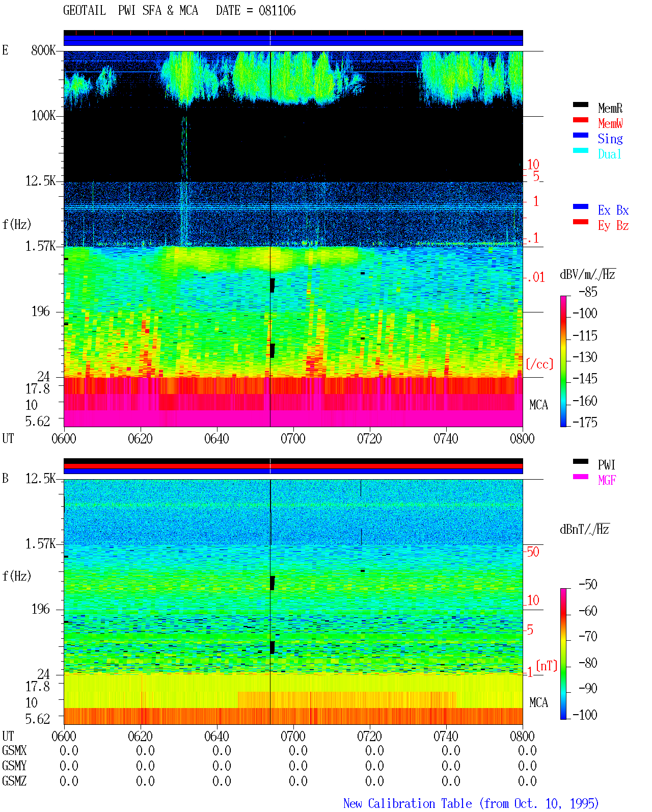Click the f(Hz) axis label on B panel
This screenshot has width=652, height=812.
[x=17, y=576]
